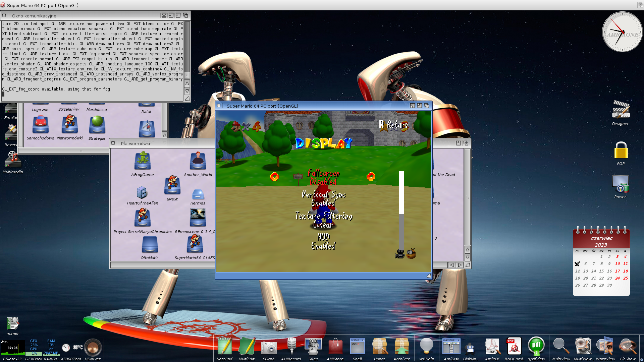Launch SuperMario64_GL4ES icon
644x362 pixels.
195,244
